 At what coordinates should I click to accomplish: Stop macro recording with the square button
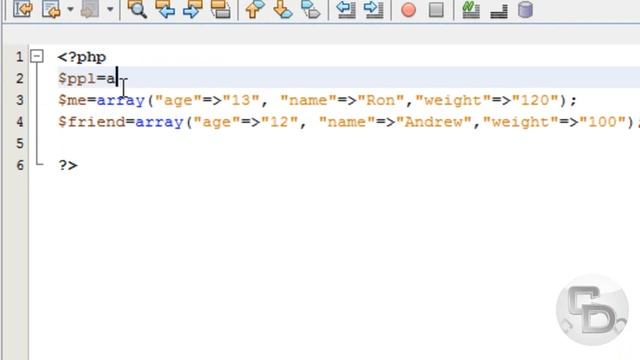(x=436, y=9)
